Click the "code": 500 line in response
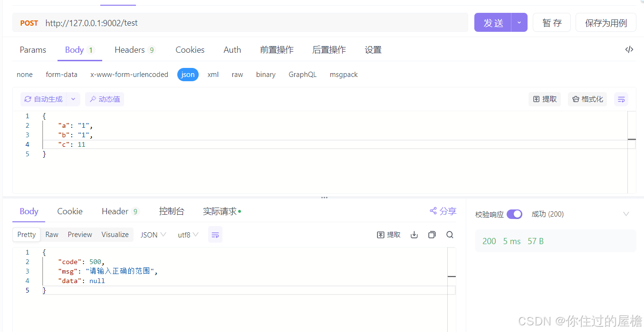 tap(81, 262)
